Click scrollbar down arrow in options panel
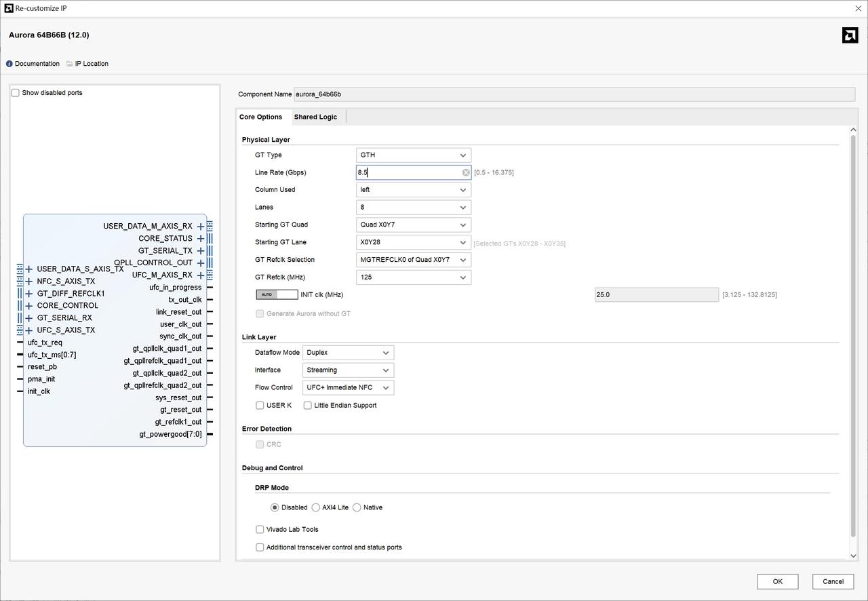Image resolution: width=868 pixels, height=601 pixels. (x=853, y=556)
